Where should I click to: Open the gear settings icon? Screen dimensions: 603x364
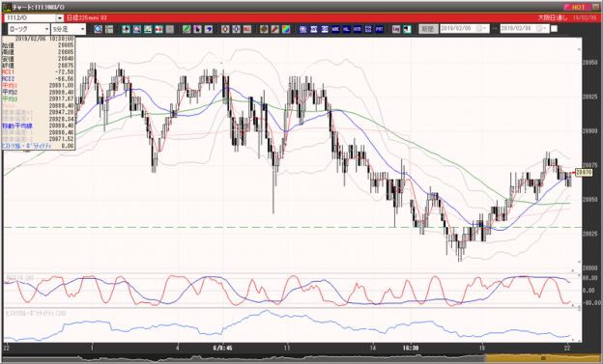pos(264,29)
